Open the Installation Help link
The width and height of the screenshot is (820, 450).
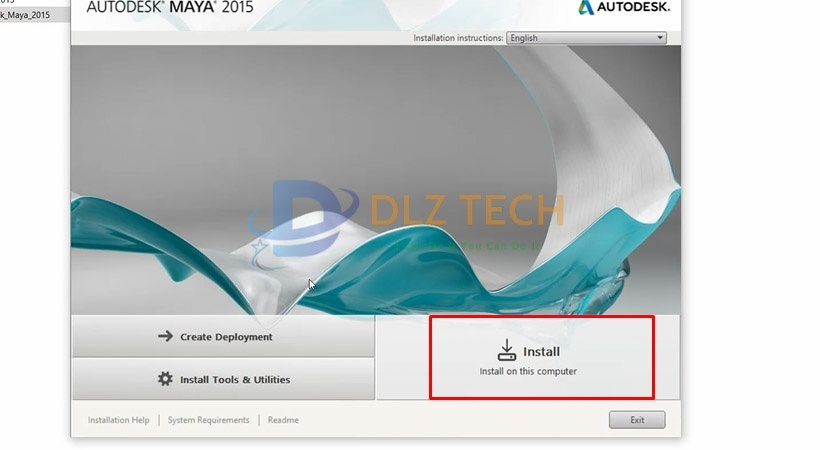pos(118,420)
